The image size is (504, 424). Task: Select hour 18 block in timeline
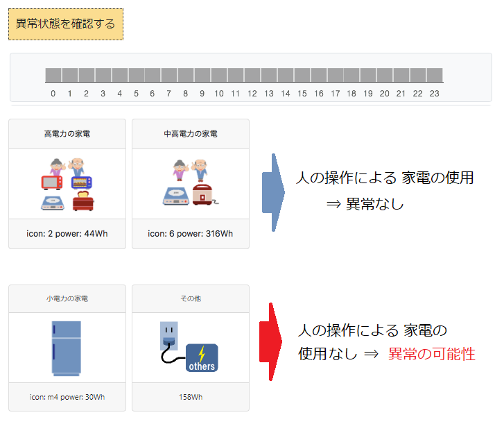click(351, 75)
